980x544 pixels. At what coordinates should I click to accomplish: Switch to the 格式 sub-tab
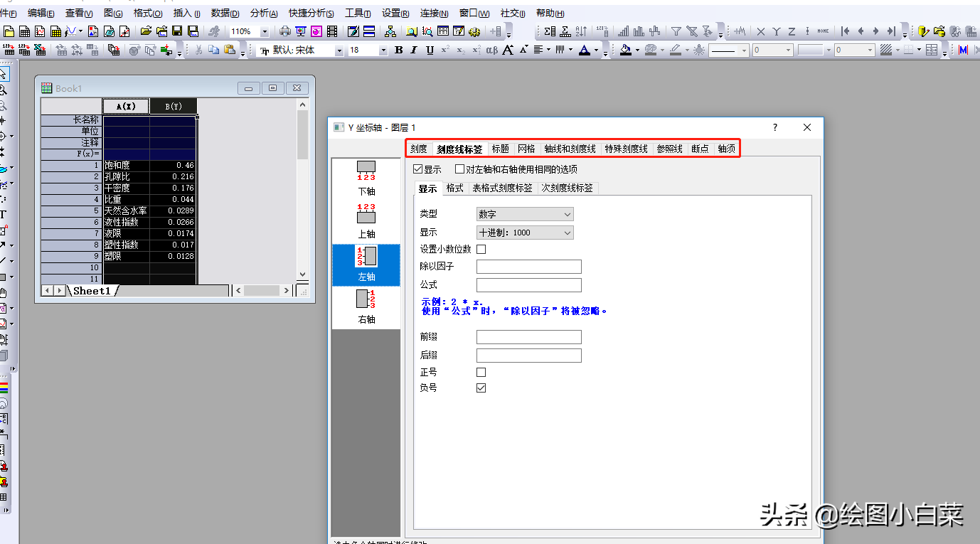[455, 188]
